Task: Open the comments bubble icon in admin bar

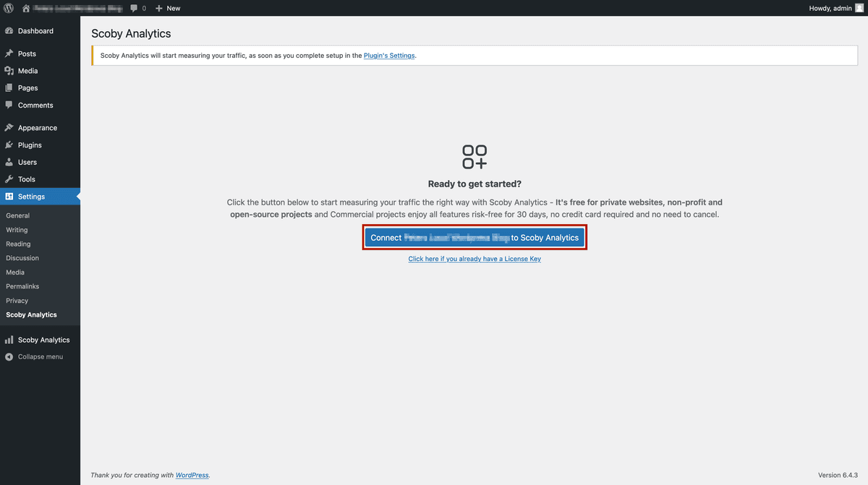Action: pos(134,8)
